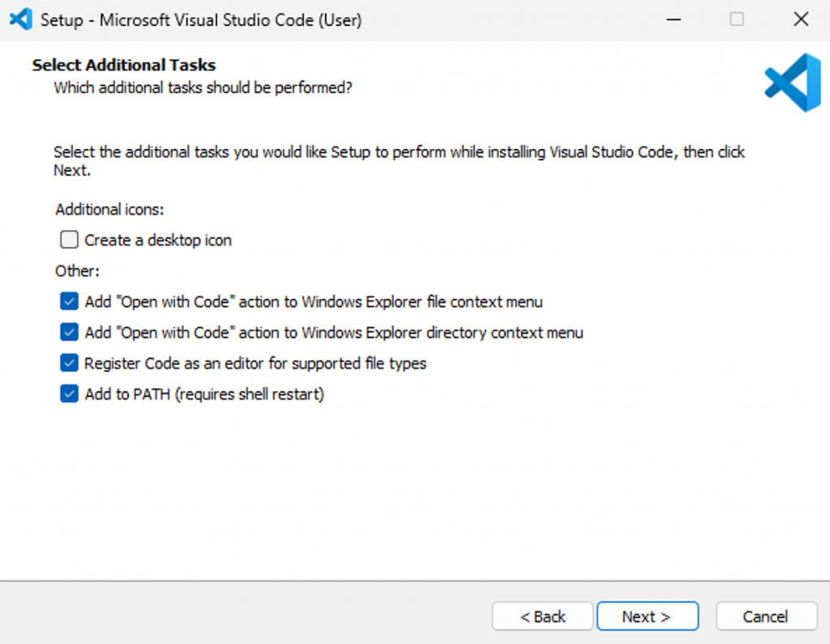Click the Select Additional Tasks heading
This screenshot has height=644, width=830.
(x=124, y=65)
